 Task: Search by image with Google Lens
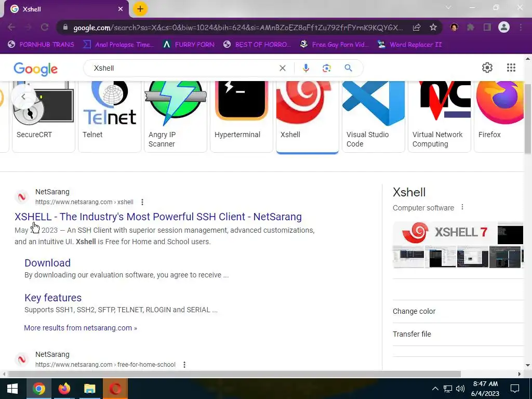point(326,68)
